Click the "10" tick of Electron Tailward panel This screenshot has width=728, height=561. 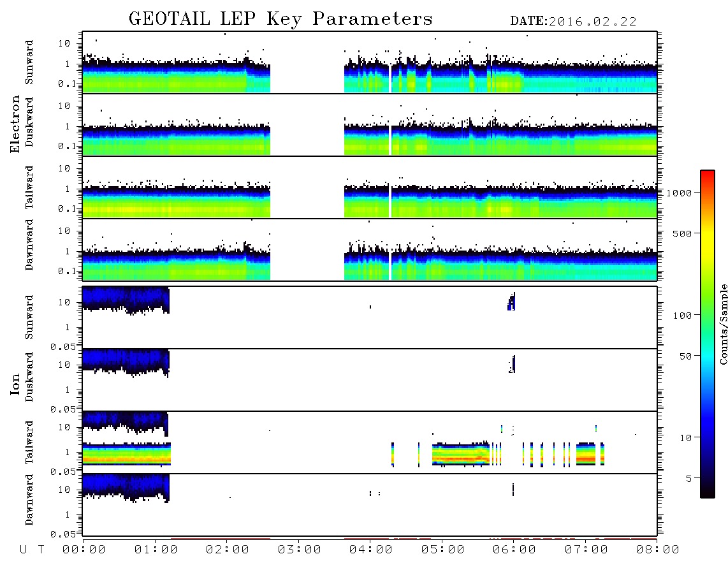pos(64,168)
